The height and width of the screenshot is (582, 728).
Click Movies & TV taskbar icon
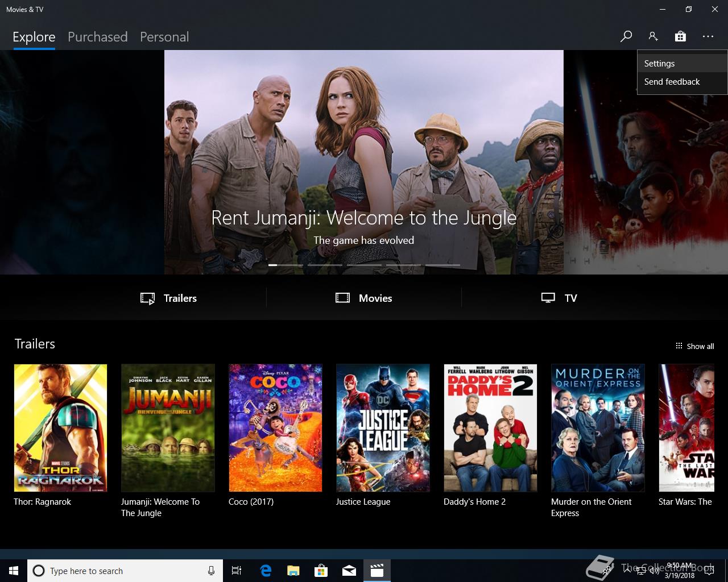(x=377, y=571)
